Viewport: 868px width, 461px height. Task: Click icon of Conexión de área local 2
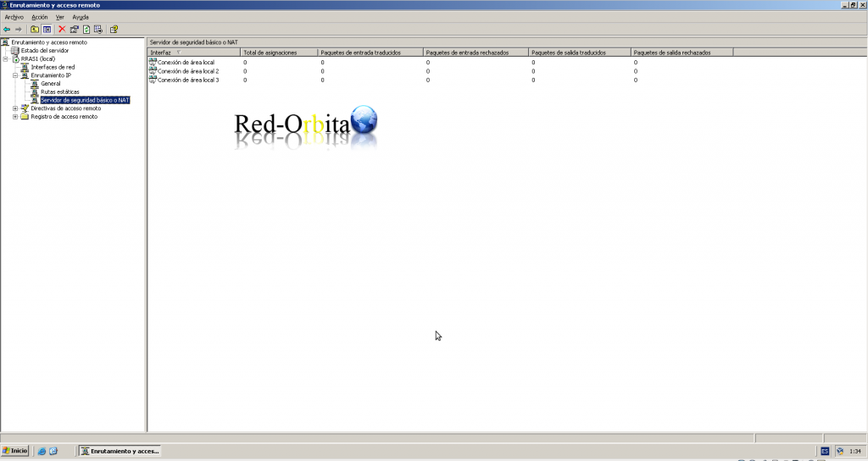[x=153, y=71]
